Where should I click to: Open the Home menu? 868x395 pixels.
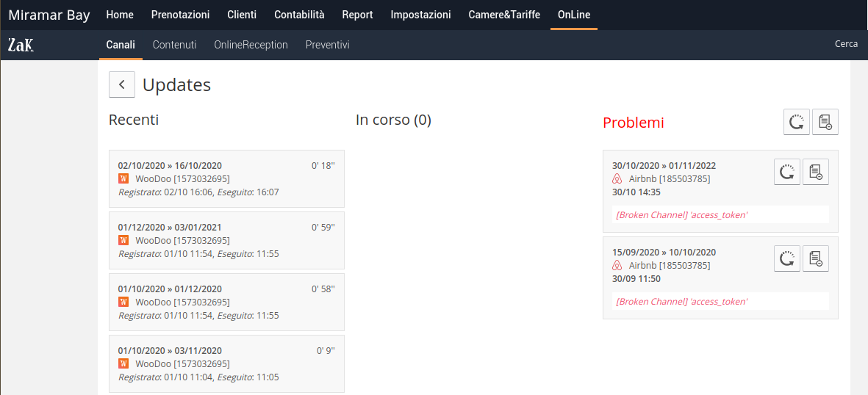click(120, 15)
